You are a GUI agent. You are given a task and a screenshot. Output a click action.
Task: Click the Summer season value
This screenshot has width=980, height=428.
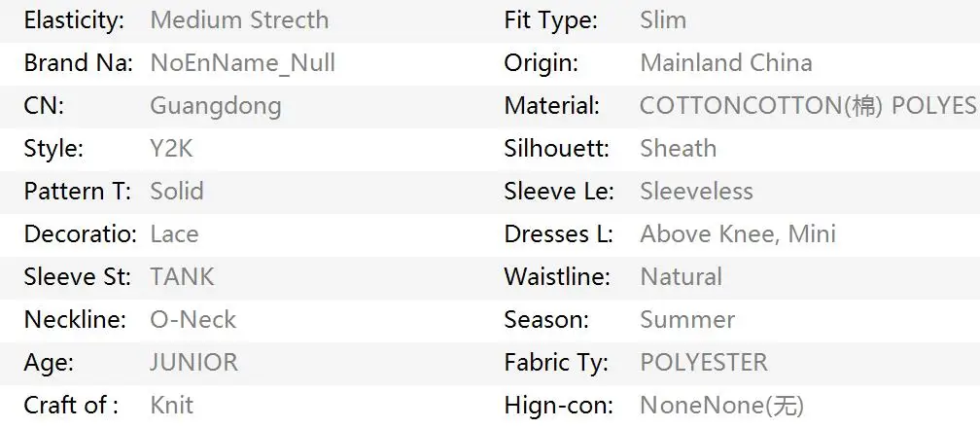(x=686, y=320)
